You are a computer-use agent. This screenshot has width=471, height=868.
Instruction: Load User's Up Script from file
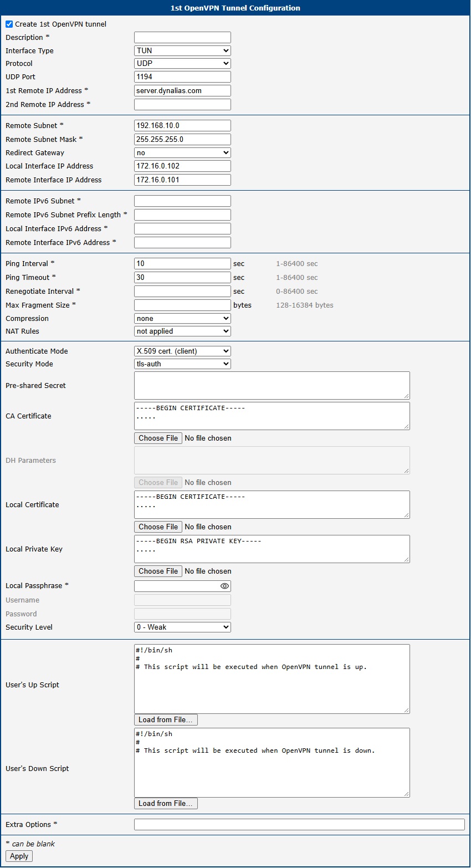[166, 719]
